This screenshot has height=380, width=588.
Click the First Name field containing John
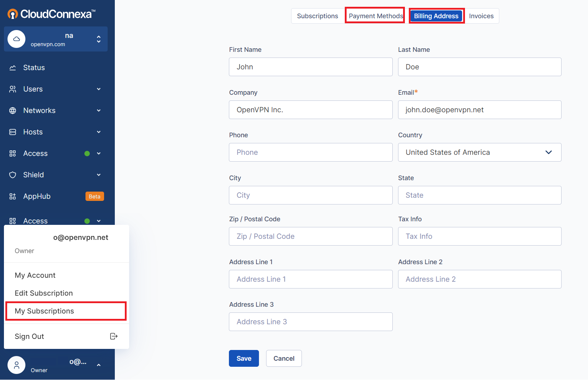pos(311,67)
